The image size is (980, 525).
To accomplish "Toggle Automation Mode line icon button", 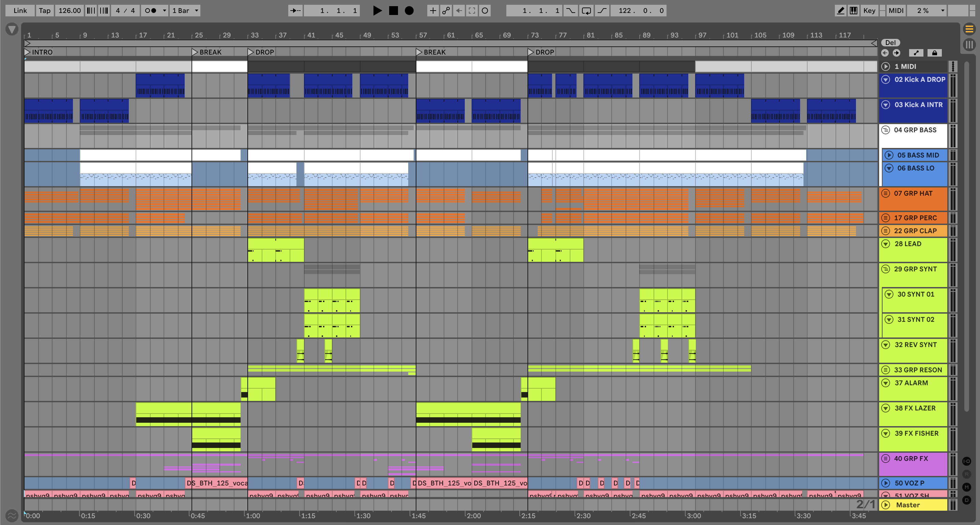I will [916, 53].
